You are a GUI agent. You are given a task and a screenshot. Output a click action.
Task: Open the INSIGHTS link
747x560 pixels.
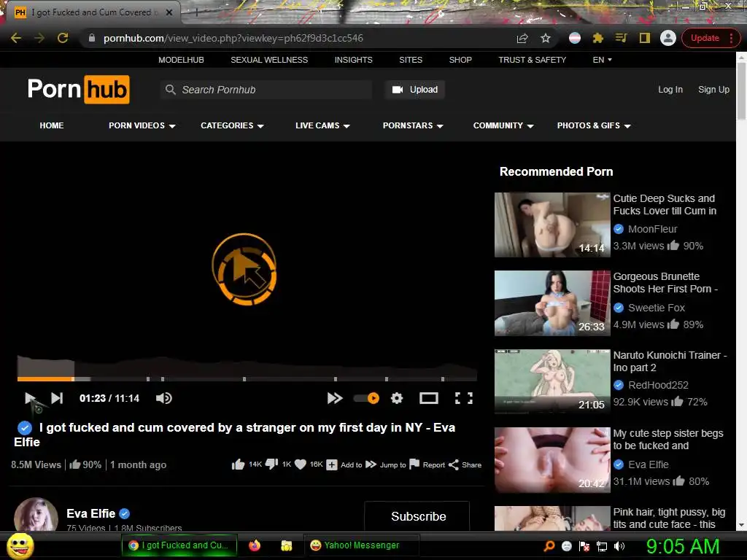354,60
